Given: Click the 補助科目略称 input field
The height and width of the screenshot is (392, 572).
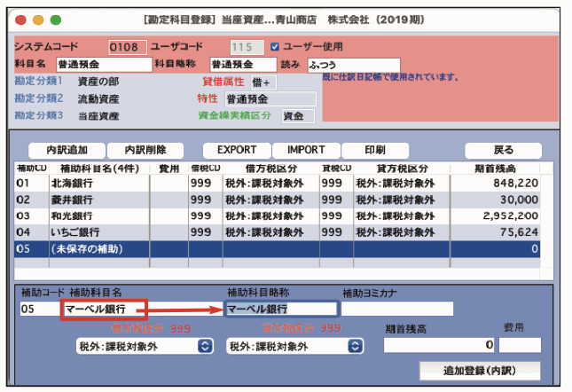Looking at the screenshot, I should [x=281, y=310].
